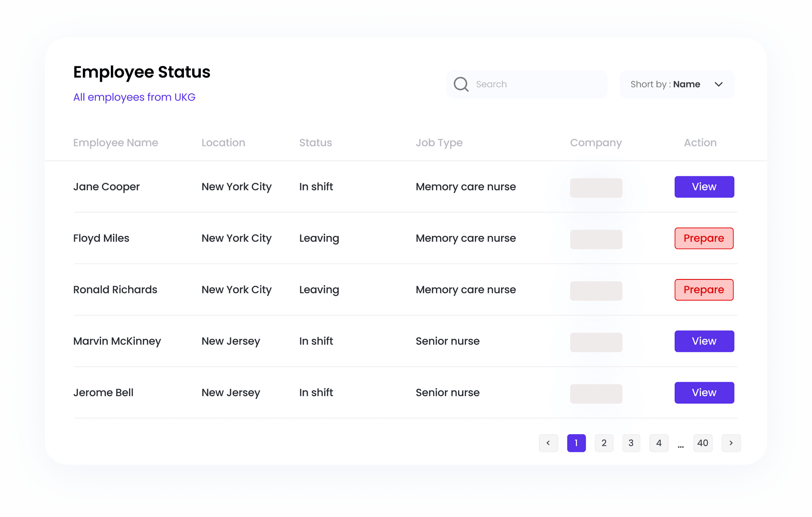Image resolution: width=812 pixels, height=517 pixels.
Task: Click the Status column header
Action: (x=315, y=143)
